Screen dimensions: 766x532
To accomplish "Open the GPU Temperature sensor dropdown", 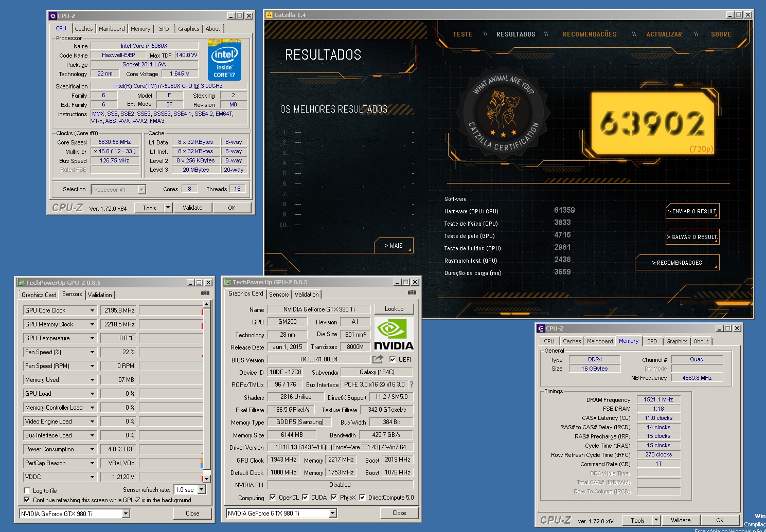I will [92, 338].
